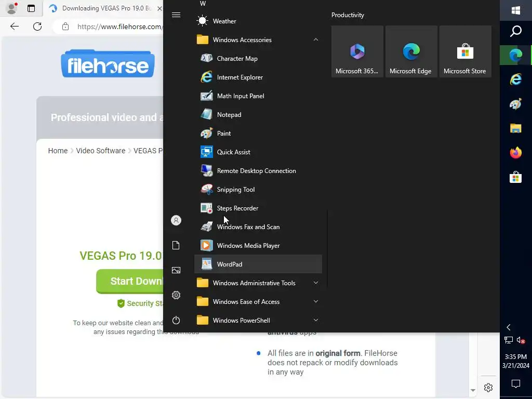The width and height of the screenshot is (532, 399).
Task: Start Quick Assist
Action: click(258, 152)
